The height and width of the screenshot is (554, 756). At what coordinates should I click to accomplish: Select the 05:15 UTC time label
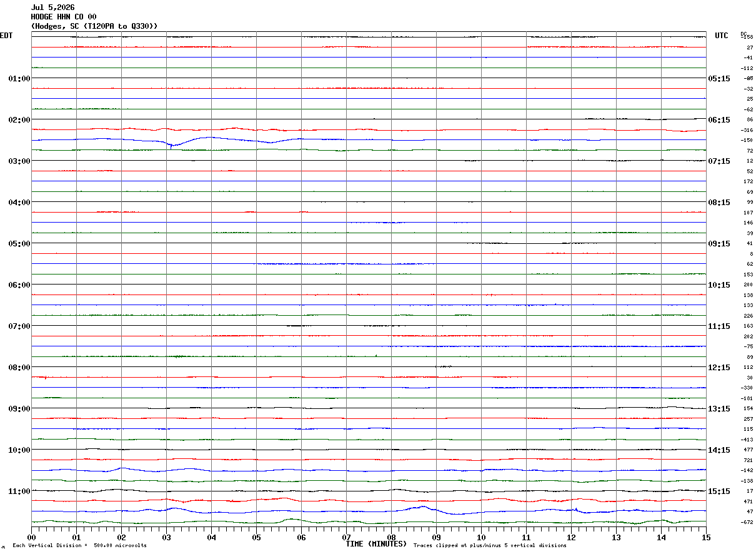click(719, 79)
